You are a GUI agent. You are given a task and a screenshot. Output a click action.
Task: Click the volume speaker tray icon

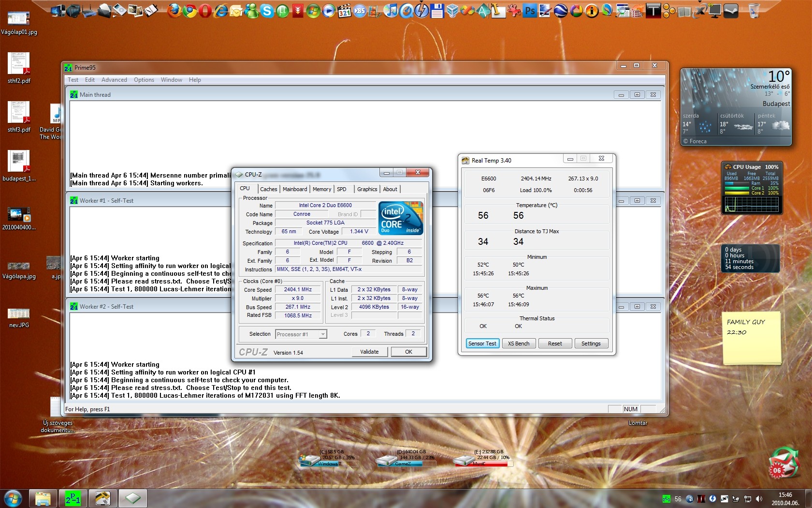click(759, 499)
